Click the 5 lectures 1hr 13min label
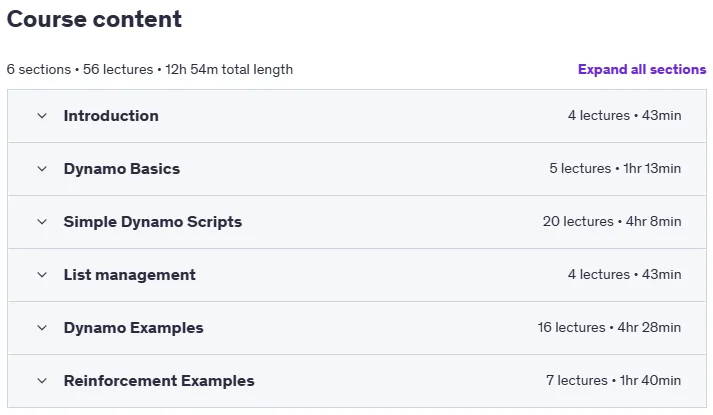Screen dimensions: 713x415 [x=615, y=169]
